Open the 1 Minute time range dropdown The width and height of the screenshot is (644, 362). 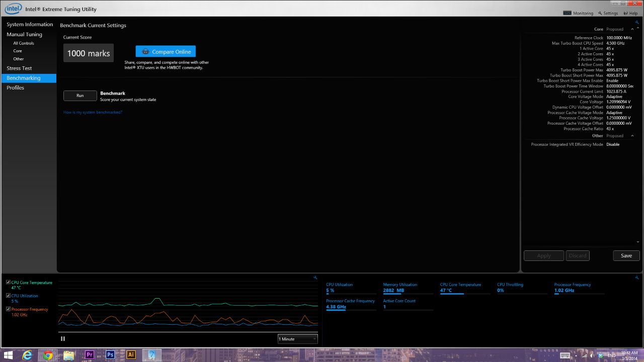(298, 339)
